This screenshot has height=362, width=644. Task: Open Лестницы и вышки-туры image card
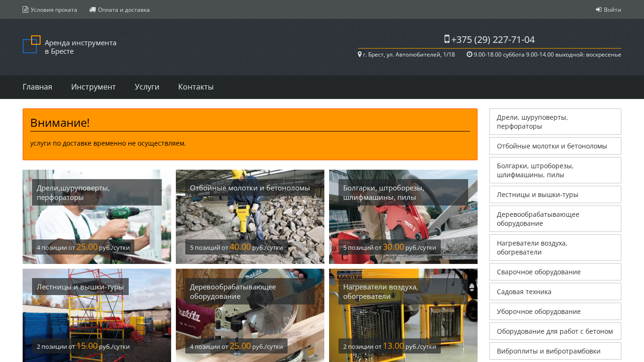[x=97, y=315]
